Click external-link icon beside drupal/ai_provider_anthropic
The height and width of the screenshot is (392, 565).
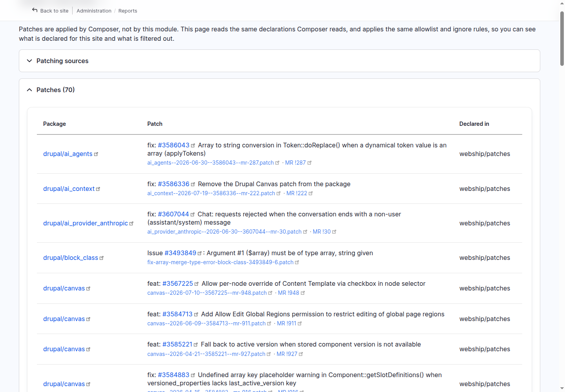(131, 223)
